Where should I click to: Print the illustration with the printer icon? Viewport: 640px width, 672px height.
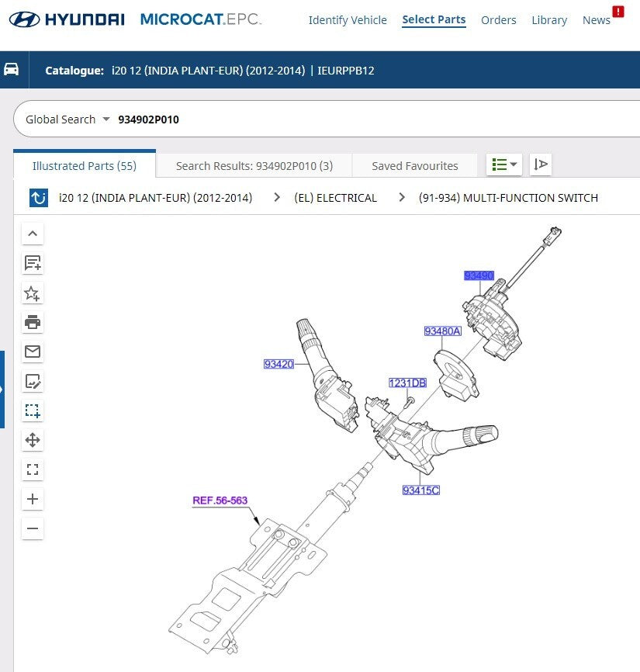[x=33, y=322]
